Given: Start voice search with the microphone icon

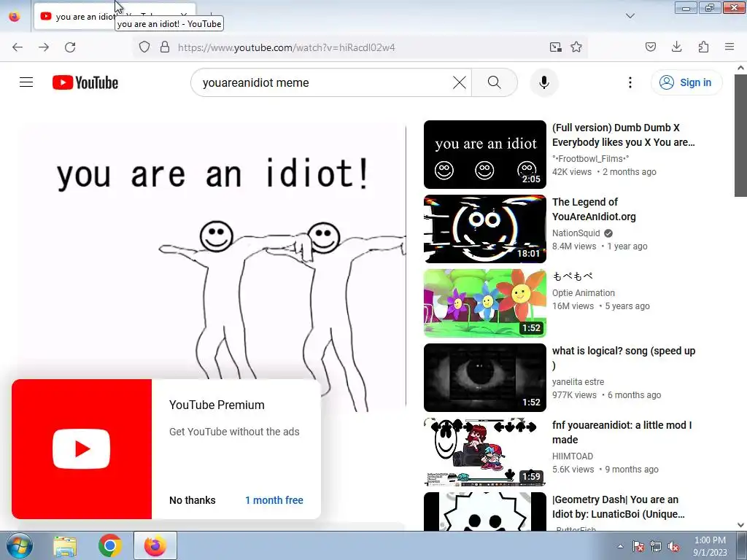Looking at the screenshot, I should [544, 82].
